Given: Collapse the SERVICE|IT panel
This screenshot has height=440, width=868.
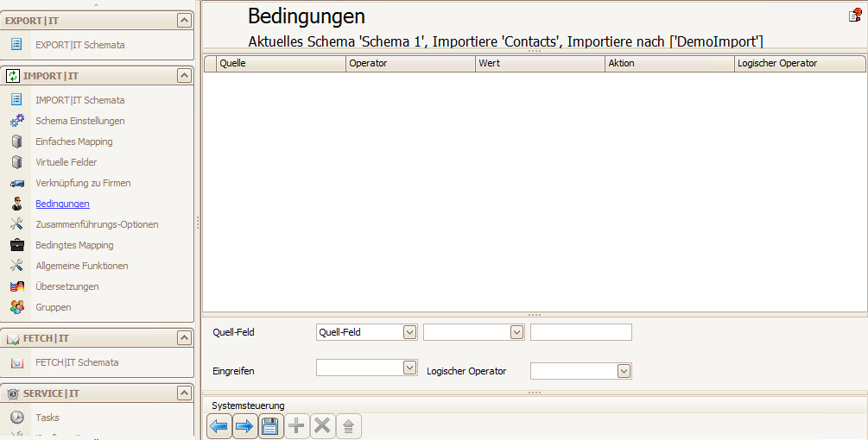Looking at the screenshot, I should pos(184,393).
